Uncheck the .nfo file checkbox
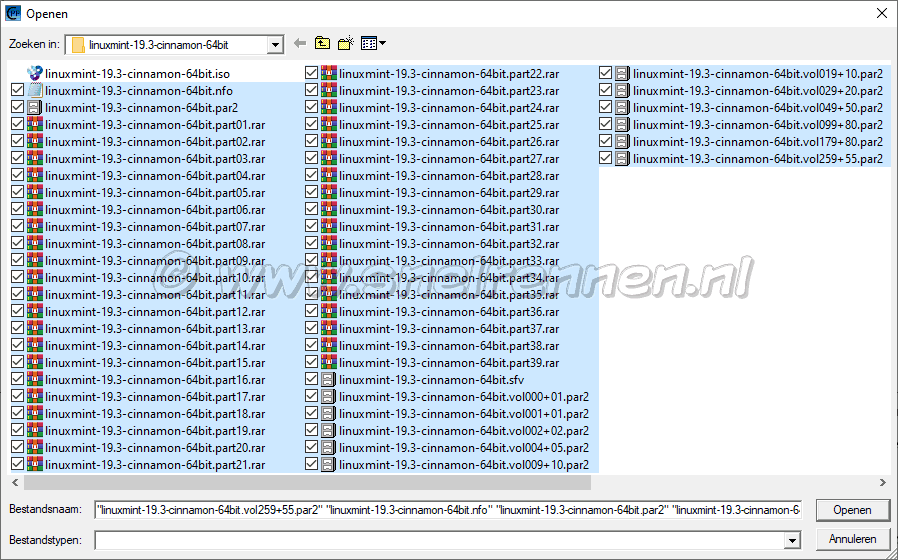Image resolution: width=898 pixels, height=560 pixels. point(17,90)
